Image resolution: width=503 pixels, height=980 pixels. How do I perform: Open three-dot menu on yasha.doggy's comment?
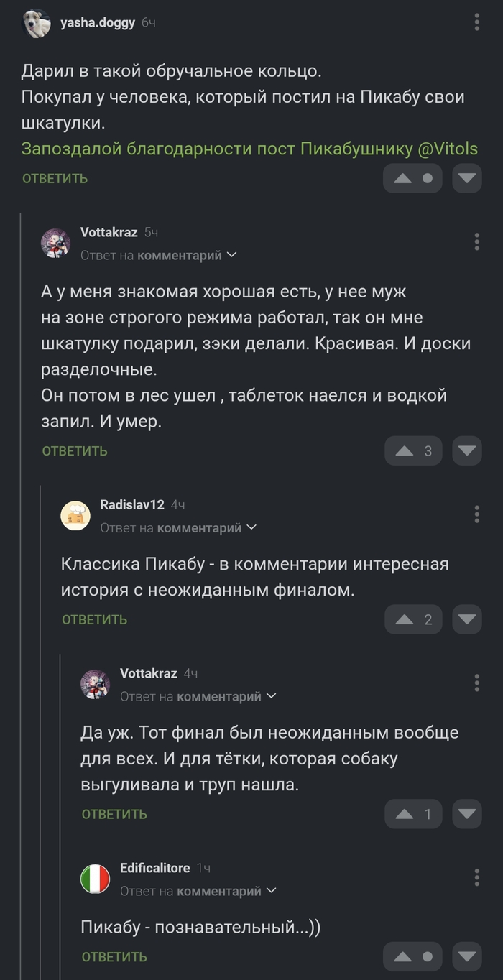476,22
